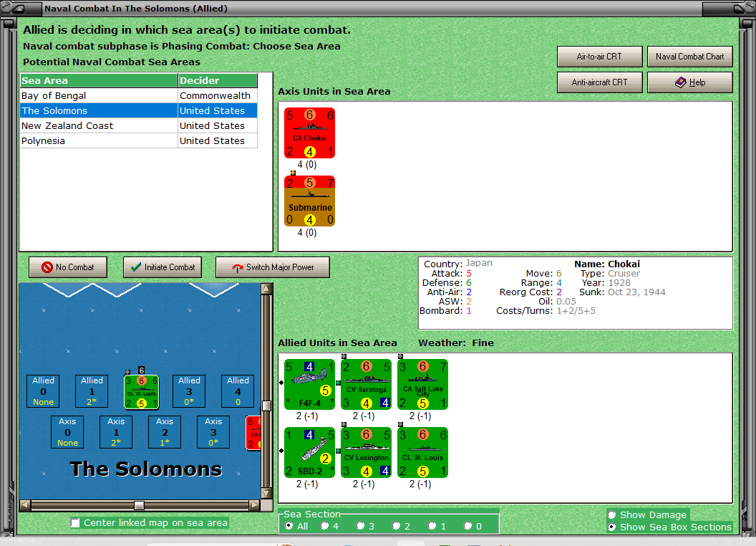
Task: Click CL St. Louis counter on the map
Action: (142, 392)
